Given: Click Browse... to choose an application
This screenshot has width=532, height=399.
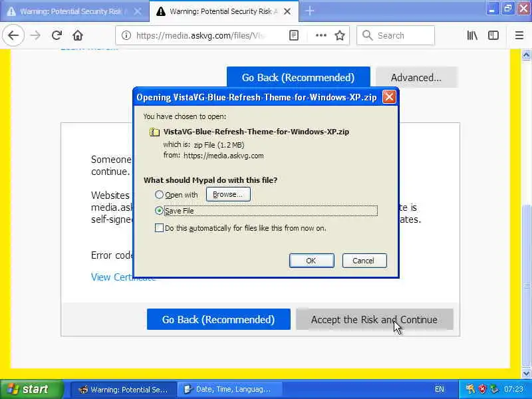Looking at the screenshot, I should point(228,194).
